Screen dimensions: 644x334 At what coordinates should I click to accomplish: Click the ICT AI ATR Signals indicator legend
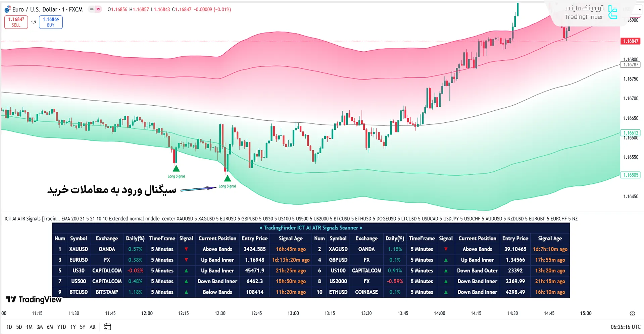[22, 219]
